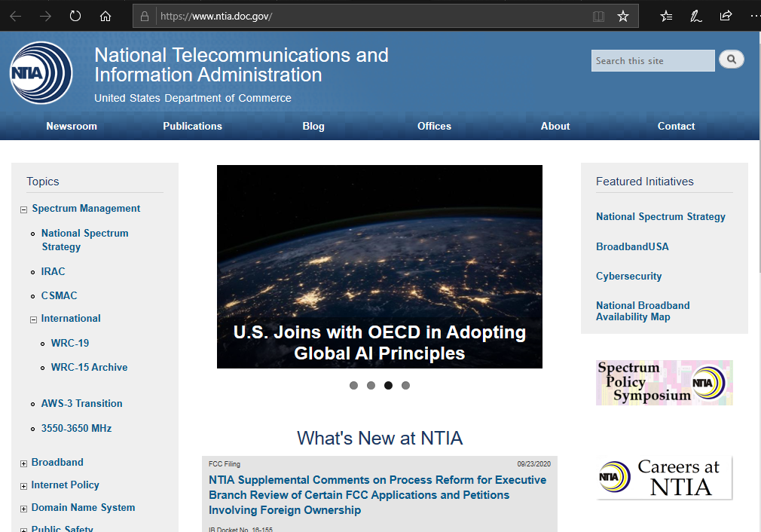Open Spectrum Management topic link
The height and width of the screenshot is (532, 761).
pos(86,208)
